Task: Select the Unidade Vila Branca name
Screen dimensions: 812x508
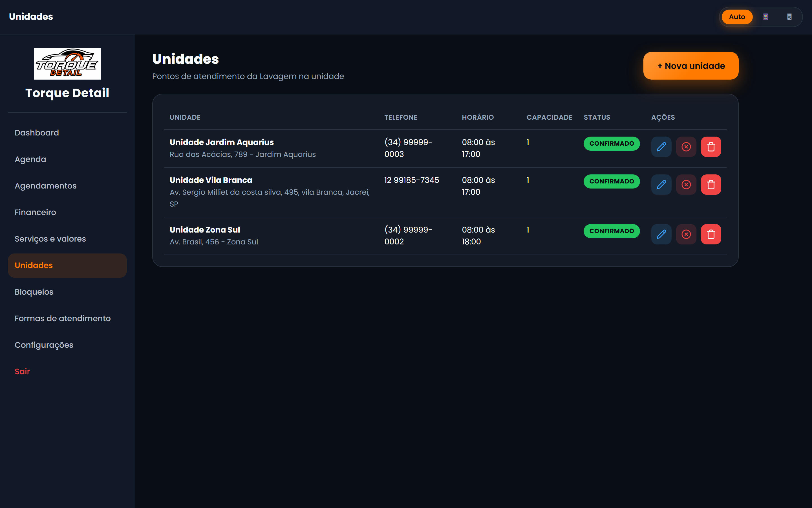Action: (x=211, y=180)
